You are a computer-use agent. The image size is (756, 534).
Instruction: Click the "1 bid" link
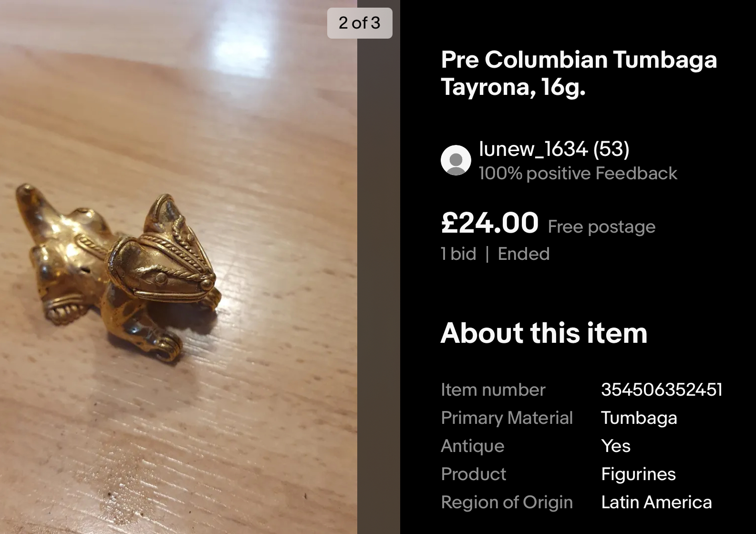(x=458, y=254)
